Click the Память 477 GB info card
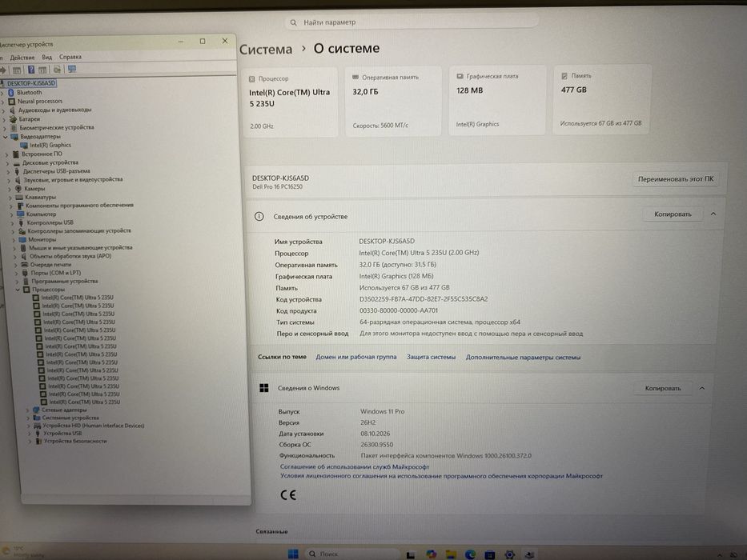This screenshot has height=560, width=747. pos(602,99)
